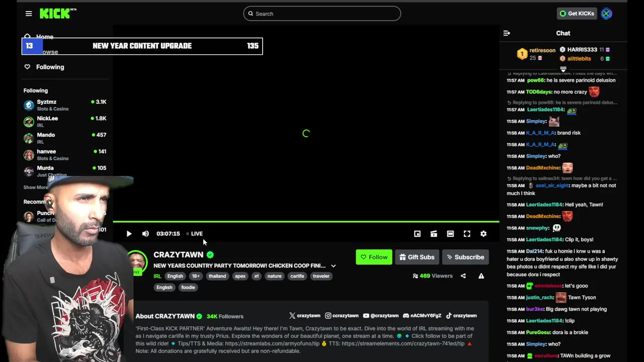Click 34K Followers count
Screen dimensions: 644x362
[225, 316]
